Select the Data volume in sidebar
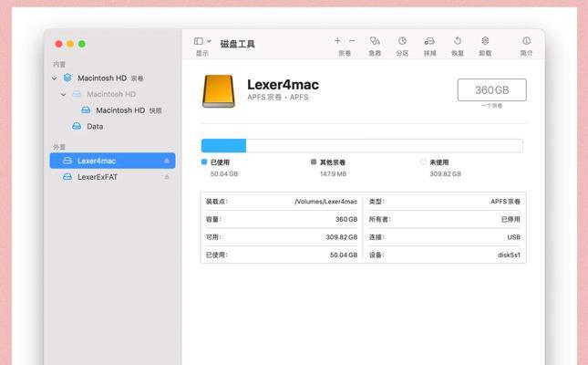 (112, 127)
